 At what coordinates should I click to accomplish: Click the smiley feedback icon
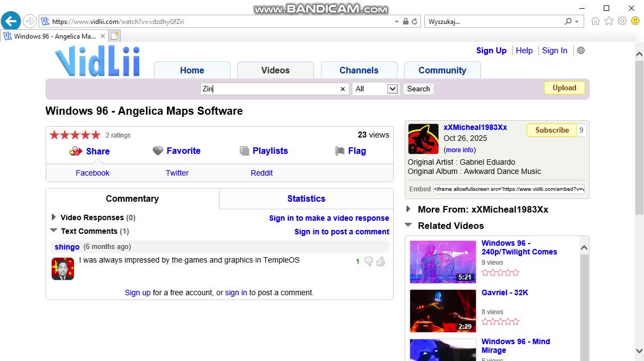[x=635, y=21]
